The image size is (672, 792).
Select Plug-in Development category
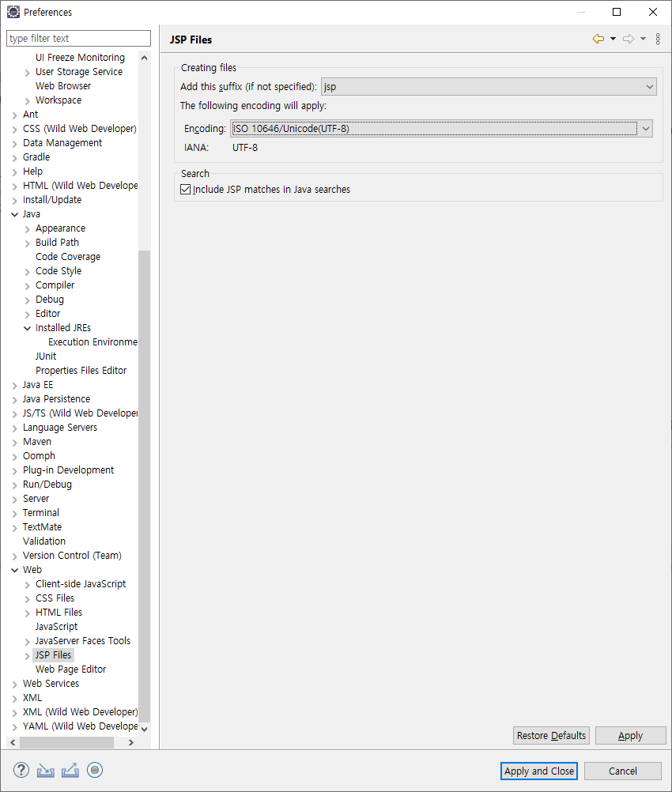pos(68,470)
